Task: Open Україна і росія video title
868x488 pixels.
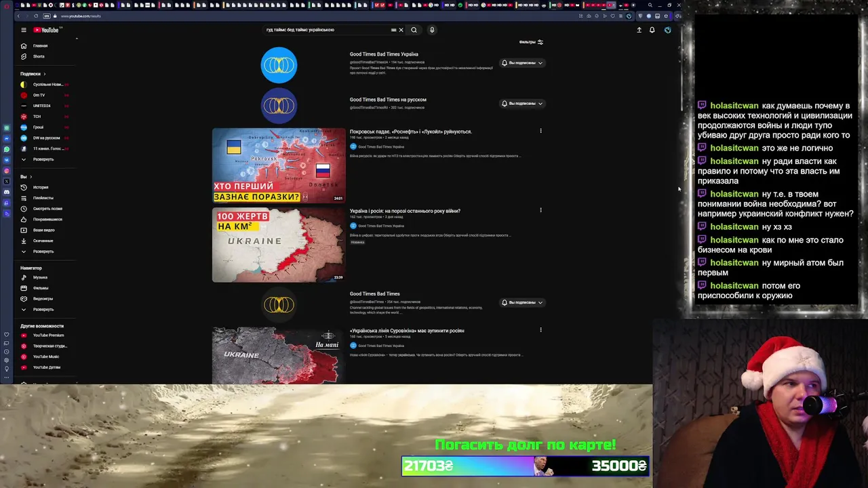Action: [x=405, y=211]
